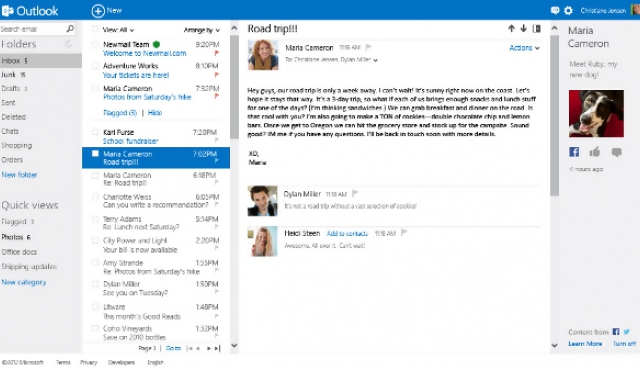Open the Arrange by dropdown

202,30
